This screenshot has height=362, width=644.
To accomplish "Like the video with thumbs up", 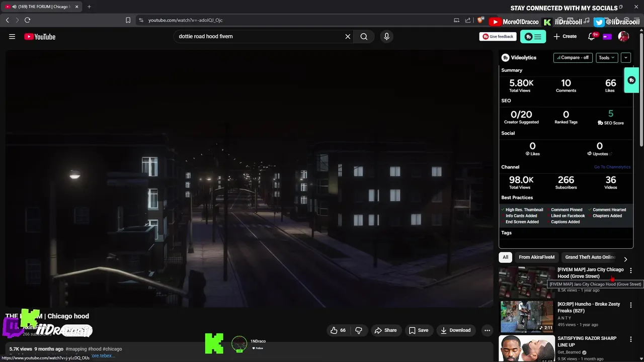I will (x=338, y=330).
